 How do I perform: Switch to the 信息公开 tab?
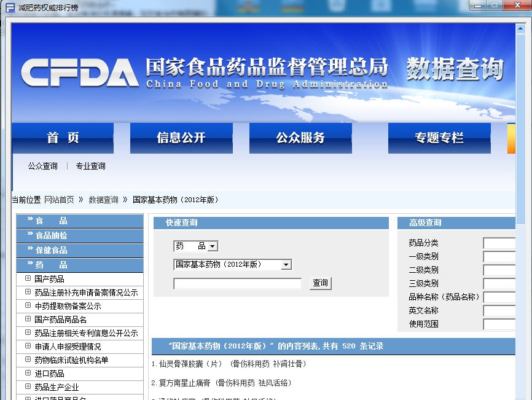[181, 138]
